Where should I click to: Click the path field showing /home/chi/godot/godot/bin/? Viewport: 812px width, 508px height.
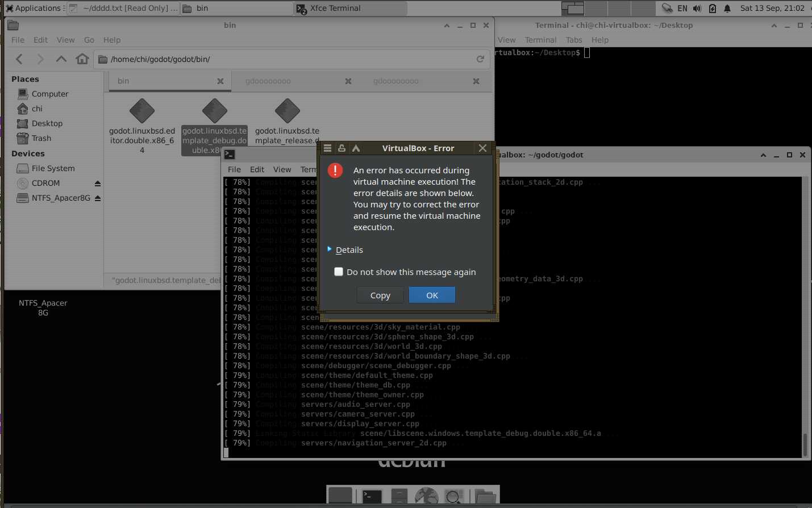click(293, 59)
